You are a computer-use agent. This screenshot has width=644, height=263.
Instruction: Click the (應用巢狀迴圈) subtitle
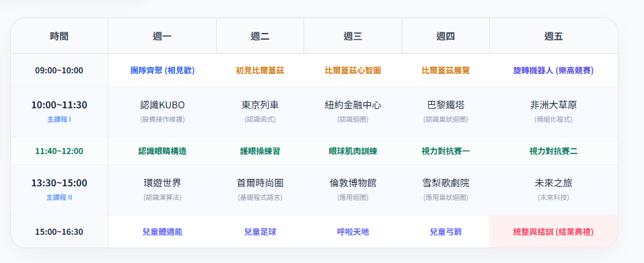pyautogui.click(x=445, y=197)
